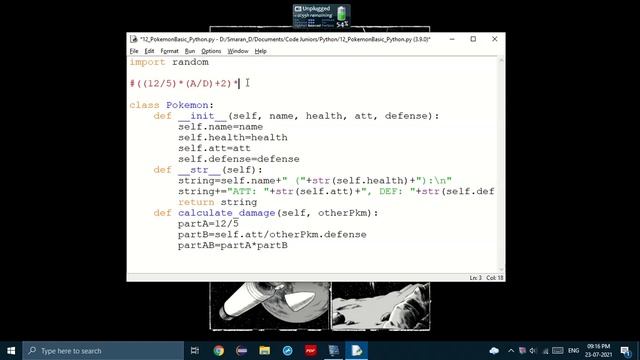The image size is (640, 360).
Task: Open the notification center icon
Action: pyautogui.click(x=625, y=351)
